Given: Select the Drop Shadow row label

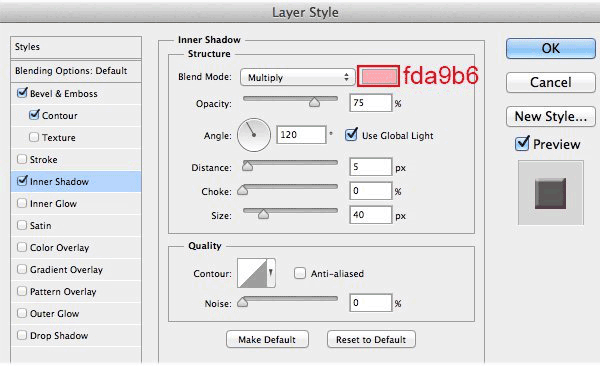Looking at the screenshot, I should (59, 336).
